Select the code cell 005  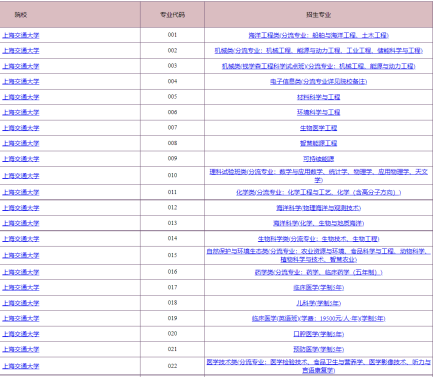[x=172, y=97]
